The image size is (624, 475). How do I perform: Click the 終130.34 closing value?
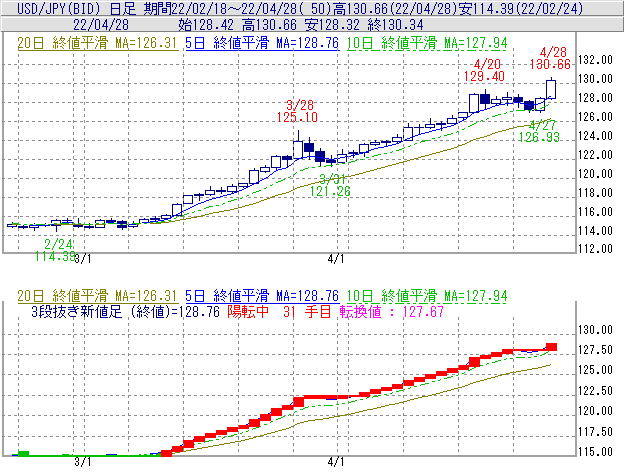coord(396,25)
